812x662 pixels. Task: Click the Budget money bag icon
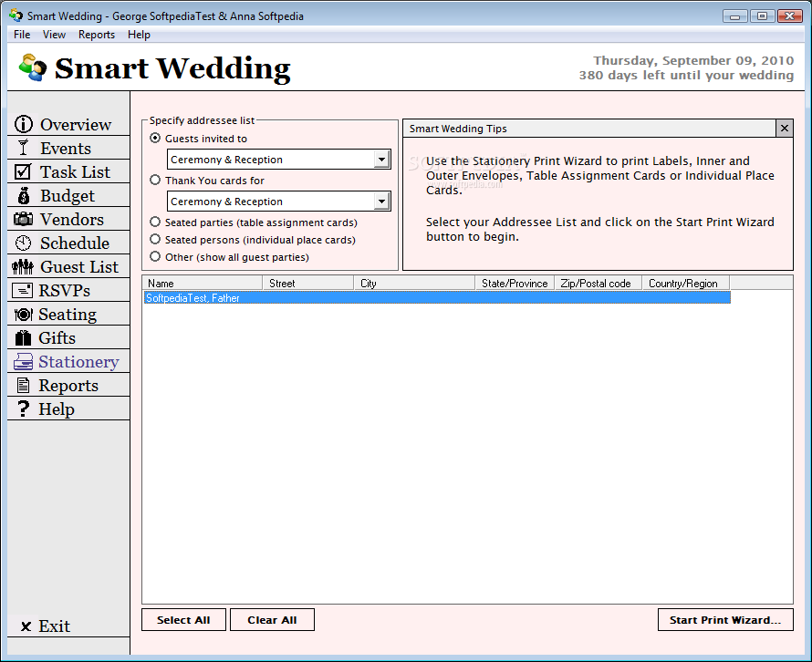click(24, 196)
